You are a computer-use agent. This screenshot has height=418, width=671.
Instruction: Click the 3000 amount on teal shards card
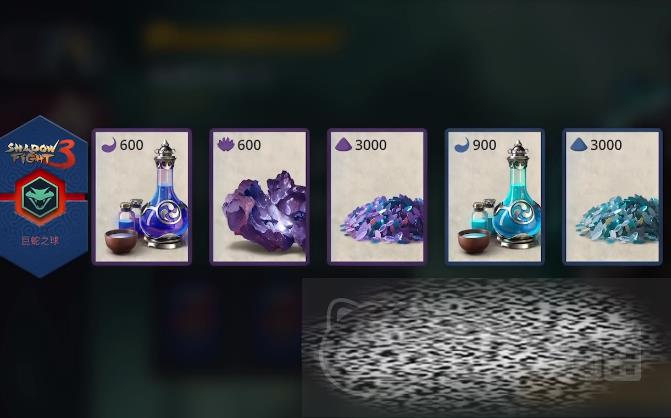(606, 145)
